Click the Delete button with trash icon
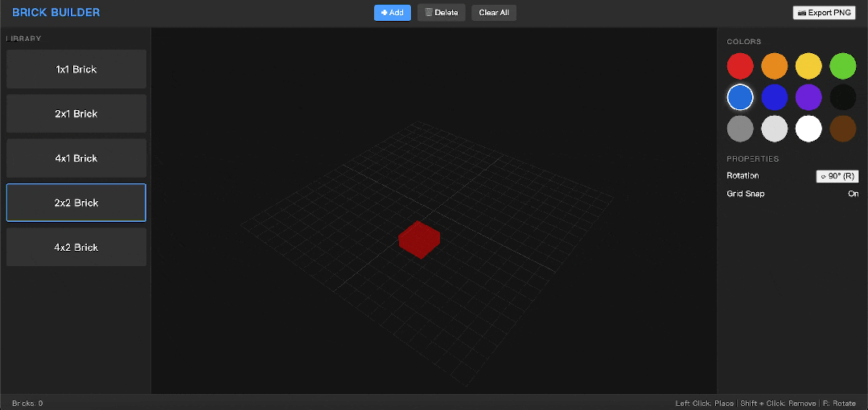Screen dimensions: 868x410 tap(441, 13)
